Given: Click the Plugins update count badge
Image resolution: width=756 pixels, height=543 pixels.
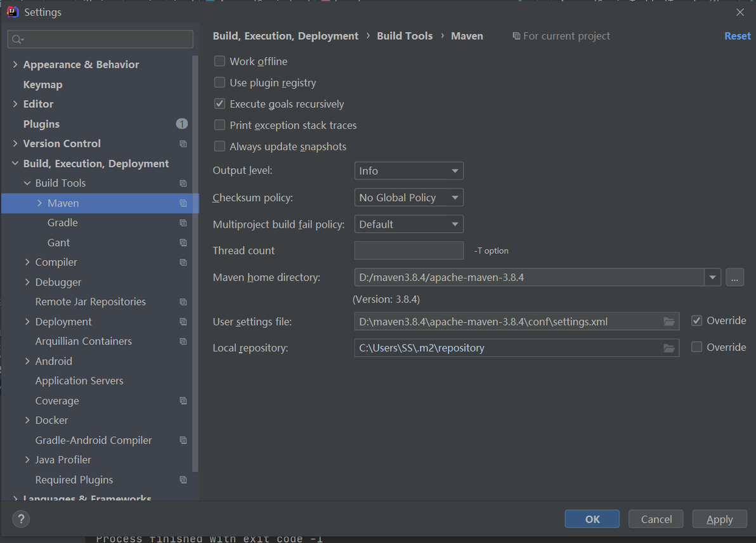Looking at the screenshot, I should pos(182,124).
